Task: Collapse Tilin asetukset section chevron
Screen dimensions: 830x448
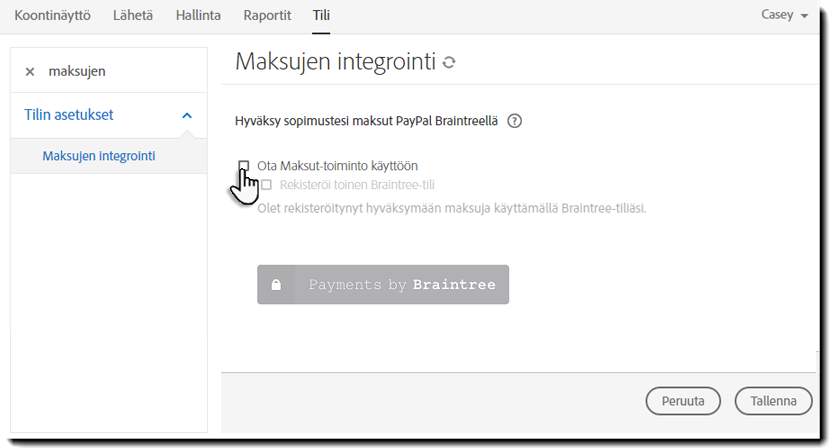Action: [x=187, y=115]
